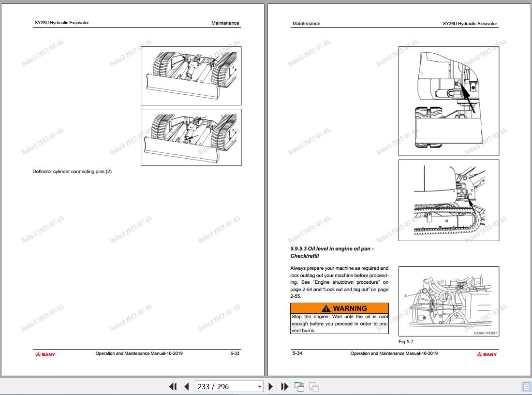The width and height of the screenshot is (532, 395).
Task: Click 'SY26U Hydraulic Excavator' header on right page
Action: point(470,23)
